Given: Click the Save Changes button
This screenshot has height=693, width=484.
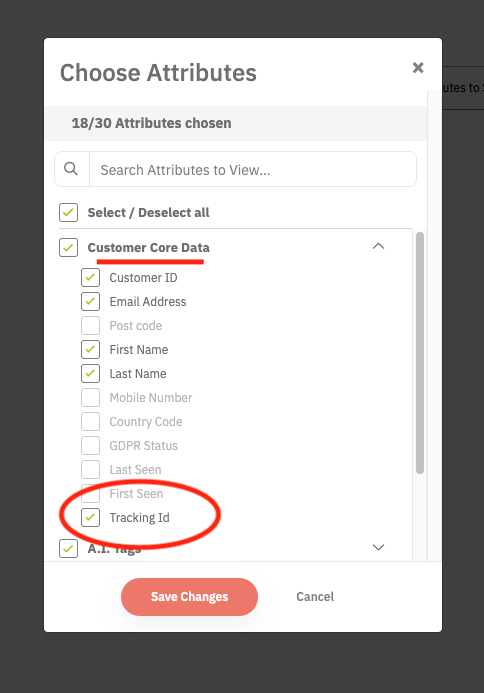Looking at the screenshot, I should 189,597.
